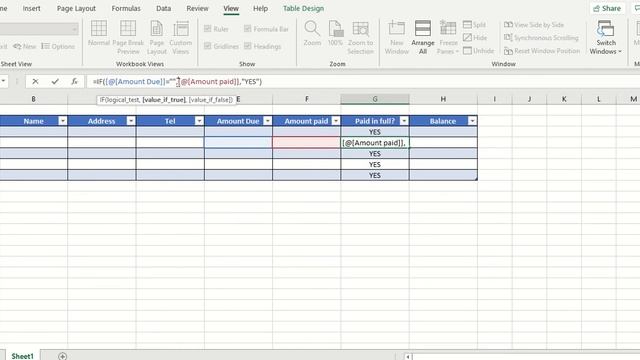Open the Amount paid filter dropdown
This screenshot has height=360, width=640.
click(336, 121)
